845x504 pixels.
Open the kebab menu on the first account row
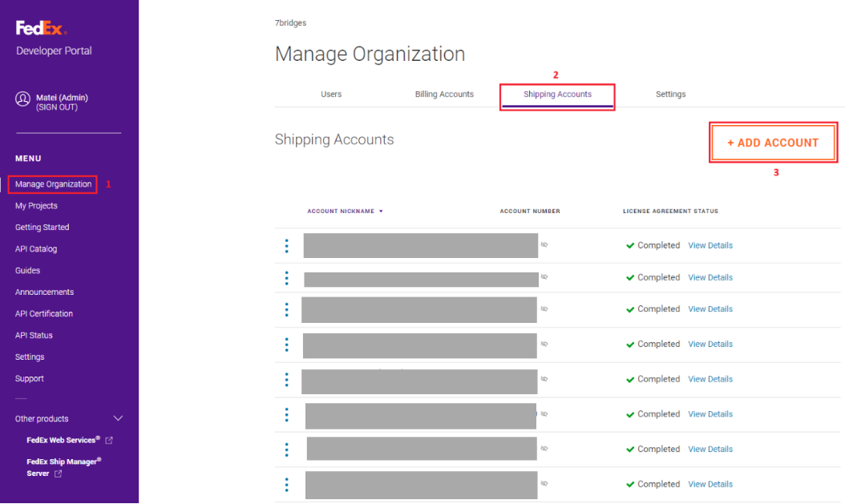[287, 246]
